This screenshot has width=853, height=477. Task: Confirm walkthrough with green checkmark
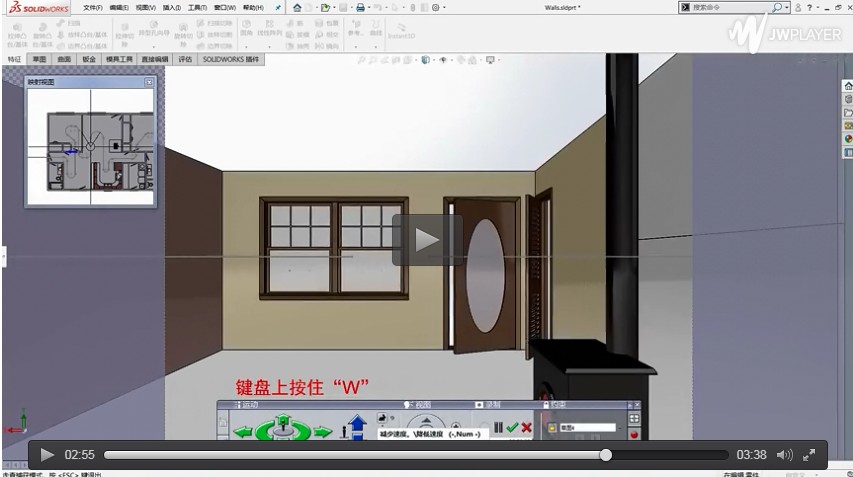click(512, 427)
